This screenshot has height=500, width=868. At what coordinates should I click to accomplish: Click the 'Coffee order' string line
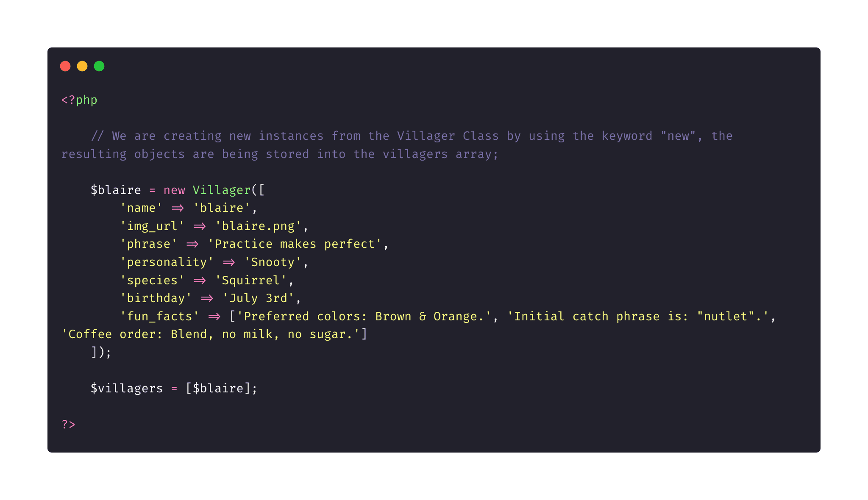(x=211, y=334)
